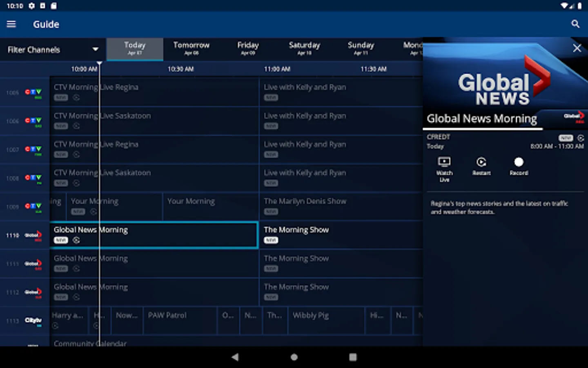Screen dimensions: 588x368
Task: Select the Global logo for channel 1112
Action: [33, 292]
